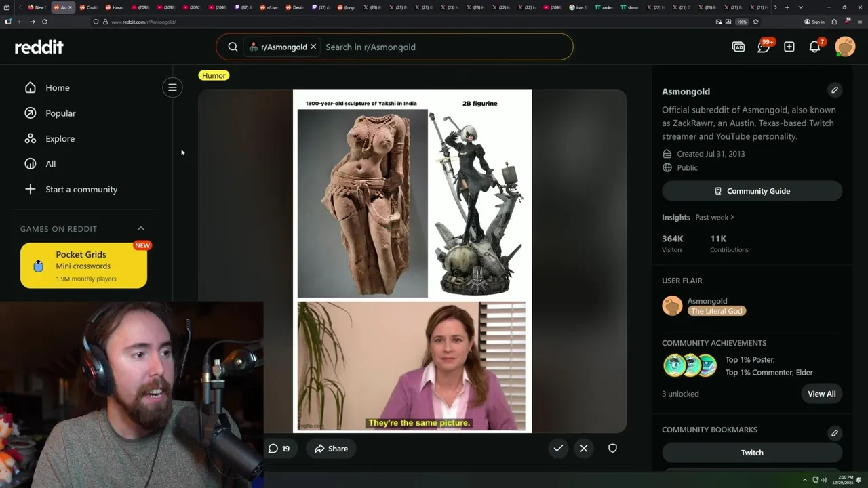Switch to the shroud tab
Screen dimensions: 868x488
(x=629, y=7)
